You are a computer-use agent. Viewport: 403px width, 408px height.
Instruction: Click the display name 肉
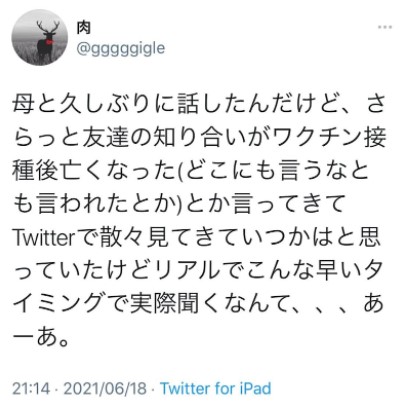click(84, 27)
